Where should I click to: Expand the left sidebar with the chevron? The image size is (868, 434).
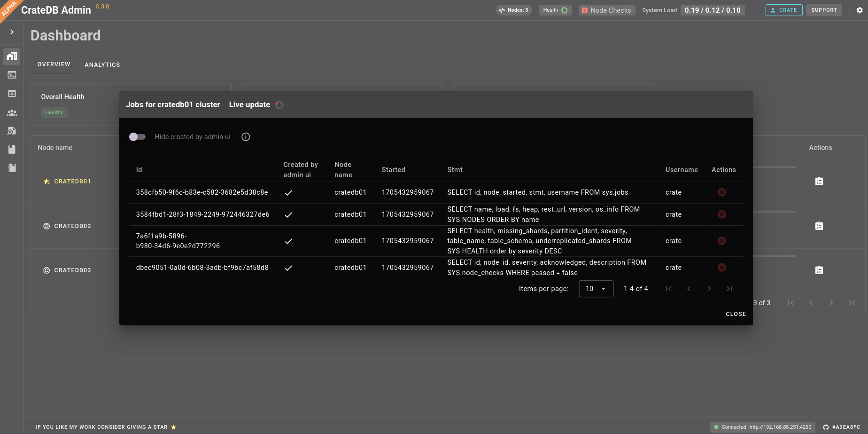12,32
